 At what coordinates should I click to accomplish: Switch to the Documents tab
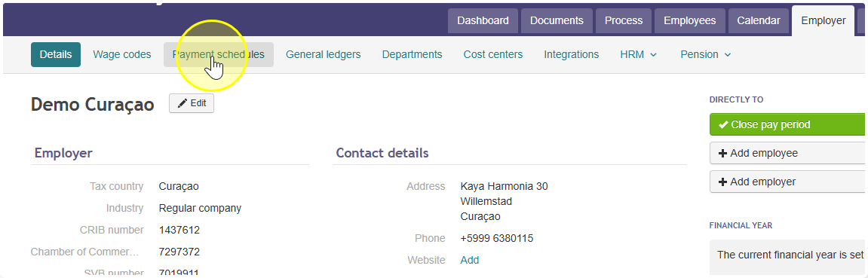(557, 20)
